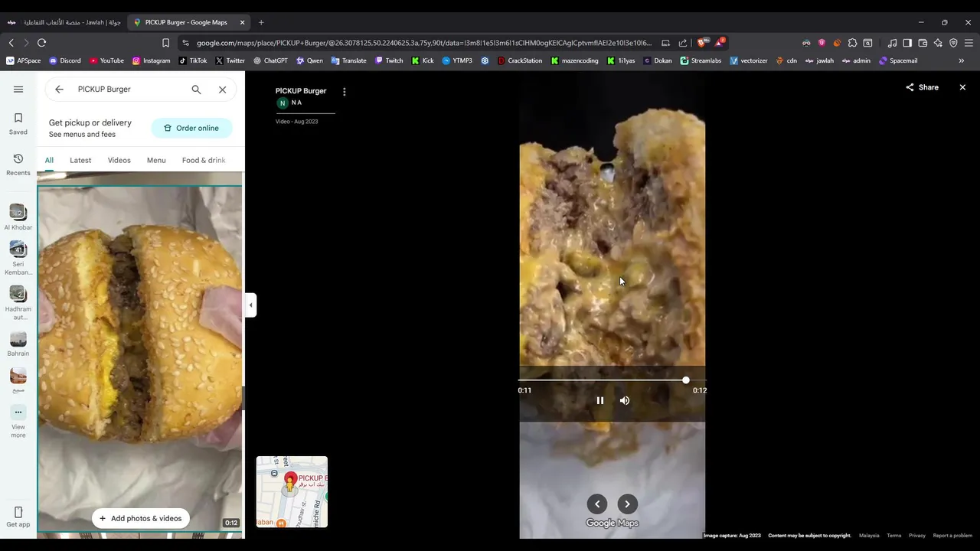980x551 pixels.
Task: Open the Streamlabs bookmark
Action: [701, 60]
